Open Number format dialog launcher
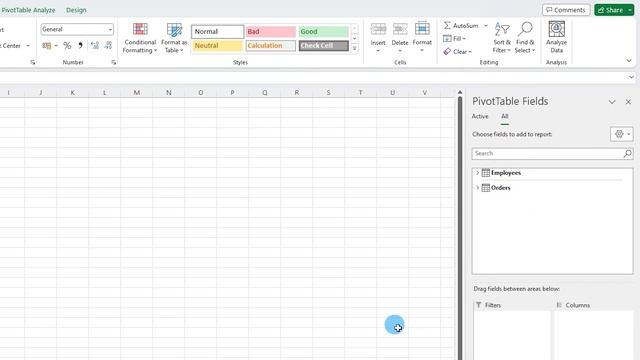This screenshot has height=360, width=640. point(113,62)
